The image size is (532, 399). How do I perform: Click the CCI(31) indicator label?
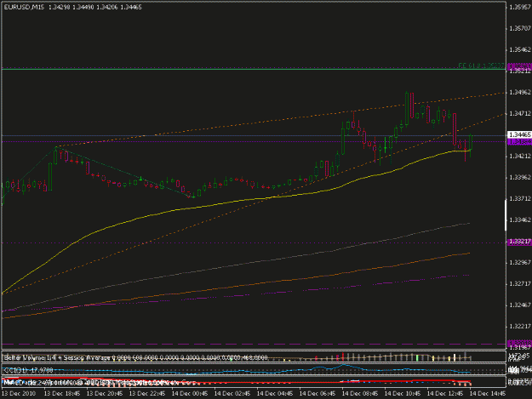pyautogui.click(x=28, y=370)
